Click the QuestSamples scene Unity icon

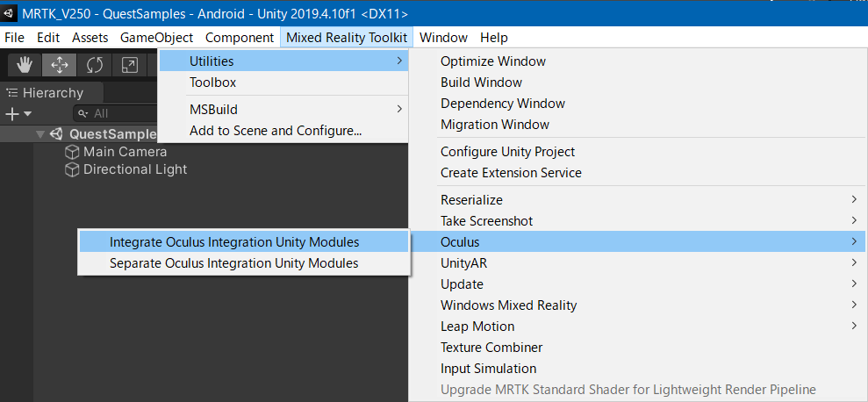[57, 134]
